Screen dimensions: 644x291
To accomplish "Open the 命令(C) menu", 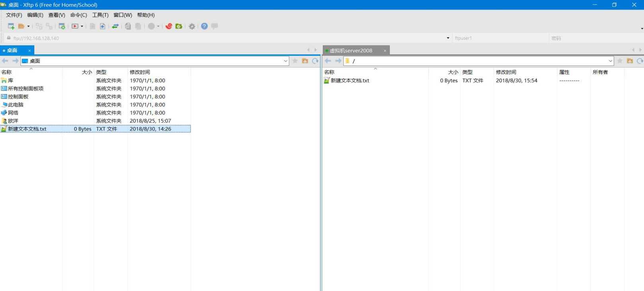I will 79,15.
